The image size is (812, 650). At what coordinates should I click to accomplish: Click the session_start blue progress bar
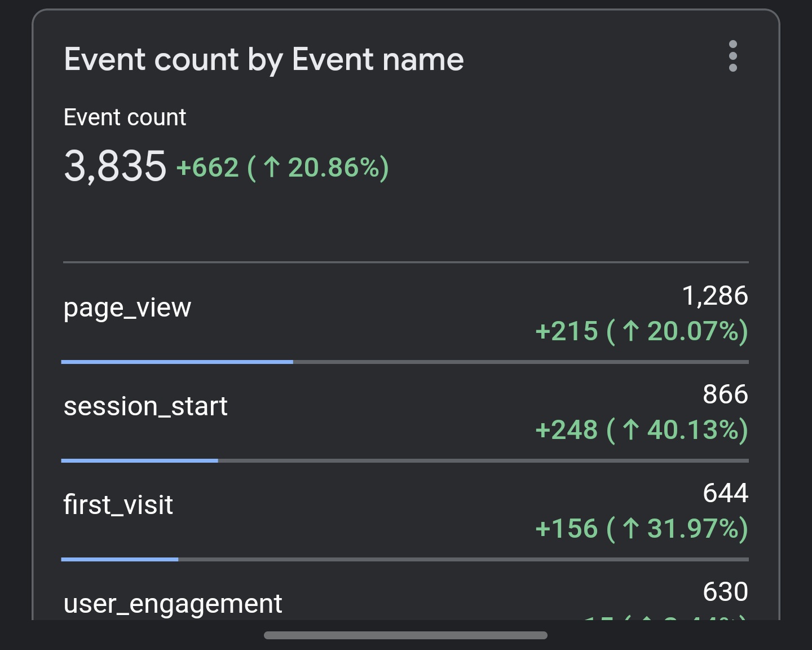[x=139, y=460]
